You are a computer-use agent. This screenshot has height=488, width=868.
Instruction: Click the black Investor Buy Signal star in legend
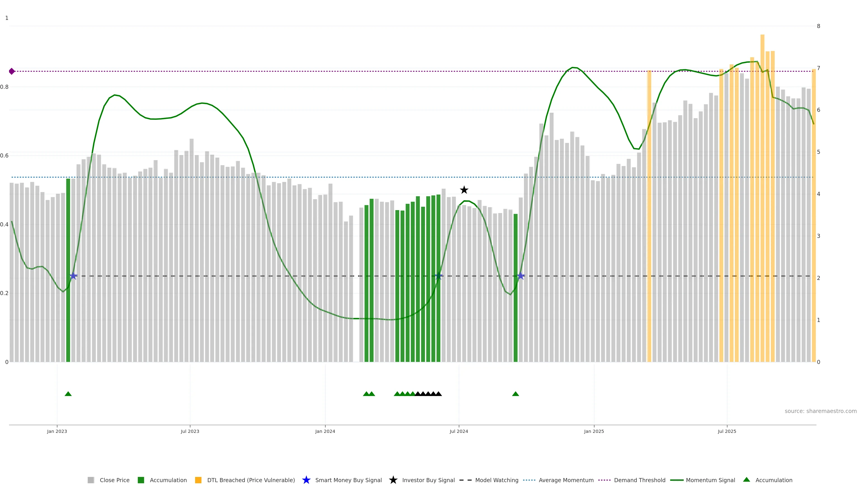393,480
